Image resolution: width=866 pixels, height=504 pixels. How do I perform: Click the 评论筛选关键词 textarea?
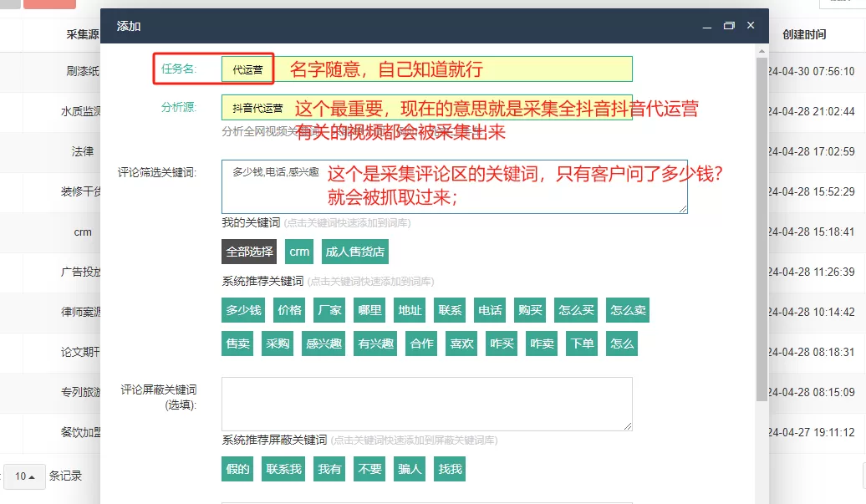[x=453, y=186]
